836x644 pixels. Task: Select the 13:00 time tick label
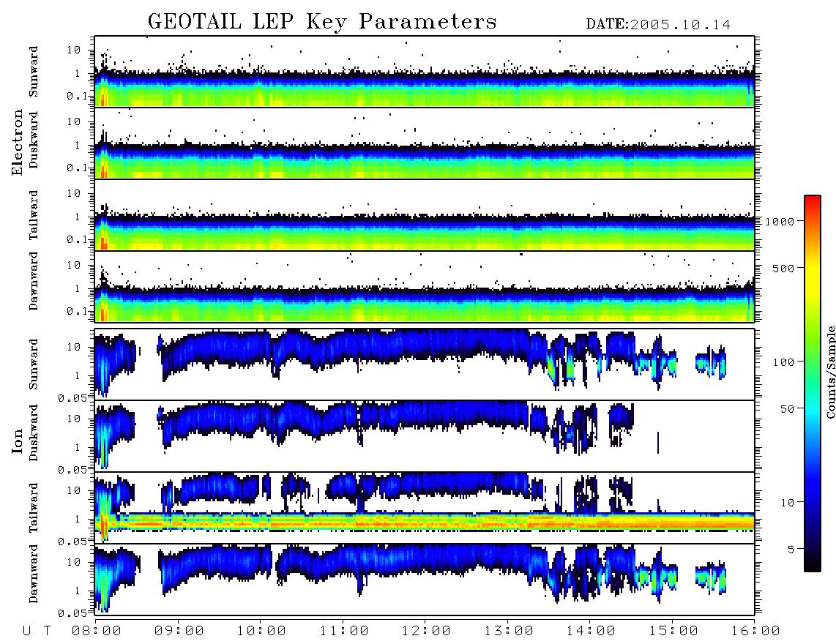[508, 632]
